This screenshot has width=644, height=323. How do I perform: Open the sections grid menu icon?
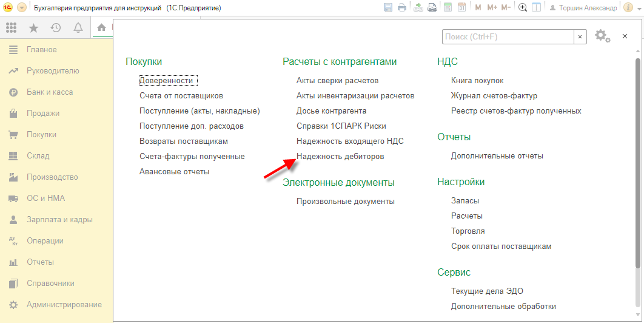click(11, 27)
